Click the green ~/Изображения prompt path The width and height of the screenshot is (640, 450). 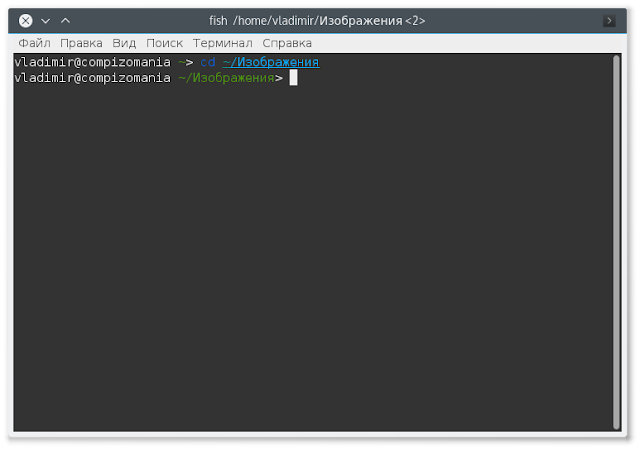pyautogui.click(x=226, y=78)
